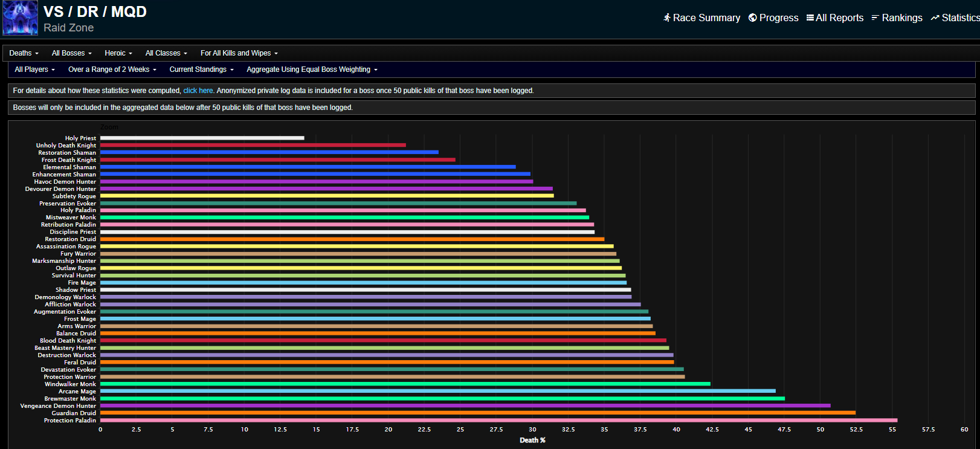980x449 pixels.
Task: Open the Deaths metric dropdown
Action: [x=24, y=53]
